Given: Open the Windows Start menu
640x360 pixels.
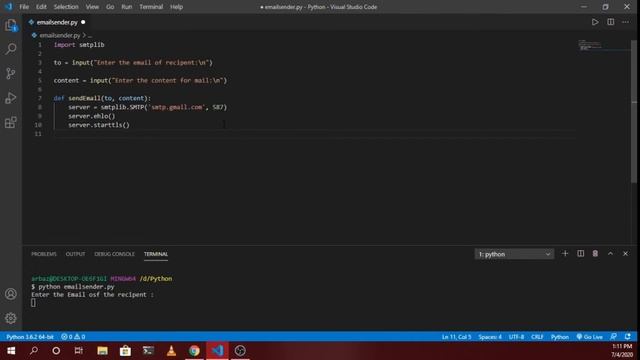Looking at the screenshot, I should [x=11, y=351].
